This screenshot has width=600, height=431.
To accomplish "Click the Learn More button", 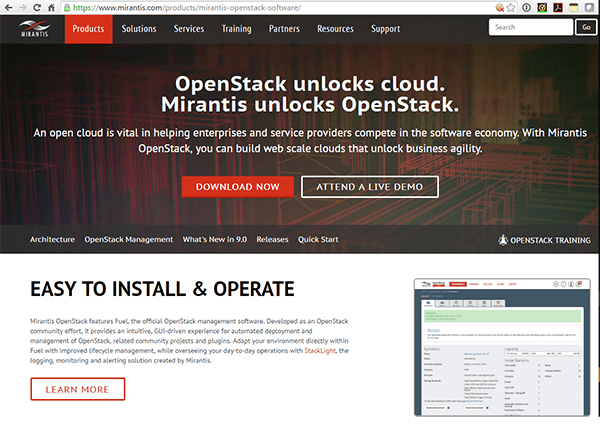I will (x=77, y=389).
